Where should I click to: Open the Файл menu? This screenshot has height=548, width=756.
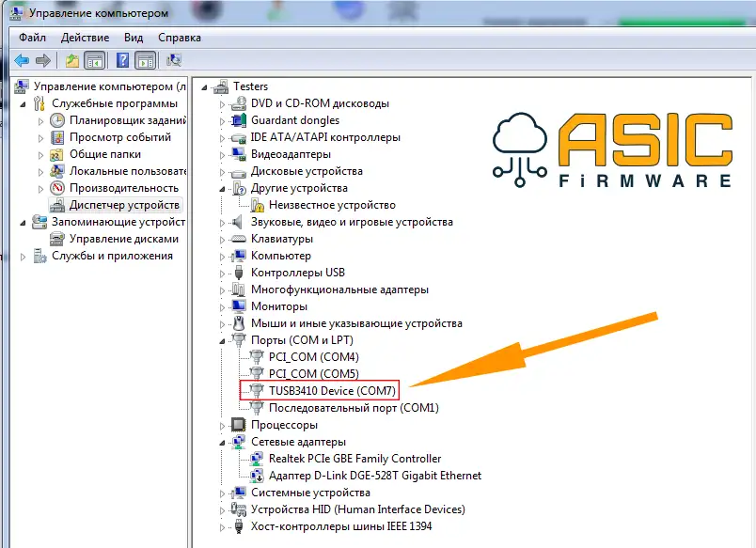click(x=32, y=38)
